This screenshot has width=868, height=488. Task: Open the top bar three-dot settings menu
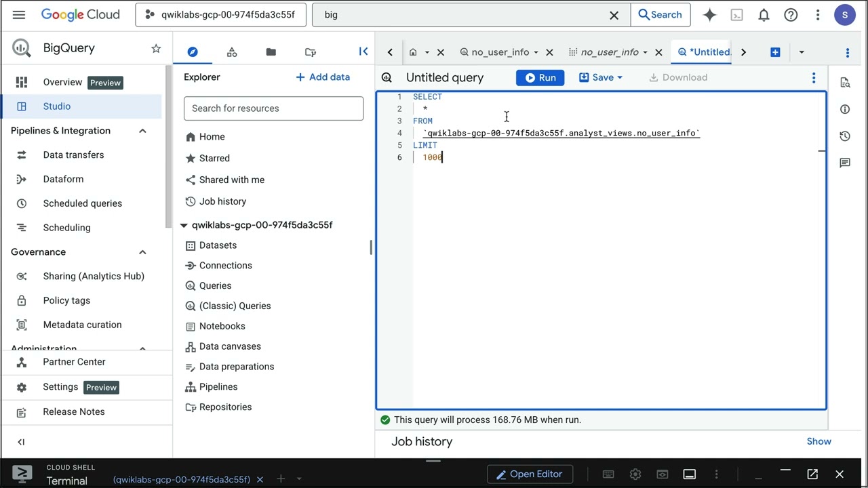point(818,14)
